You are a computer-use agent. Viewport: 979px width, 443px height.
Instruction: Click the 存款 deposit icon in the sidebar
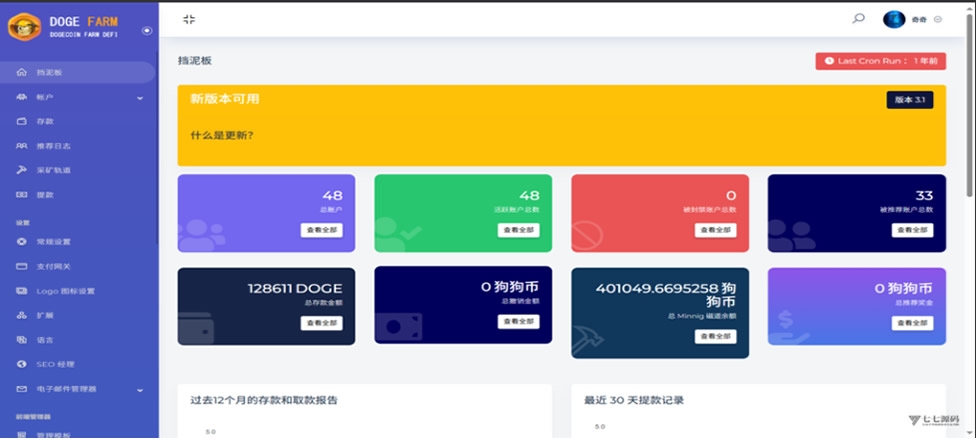(22, 121)
